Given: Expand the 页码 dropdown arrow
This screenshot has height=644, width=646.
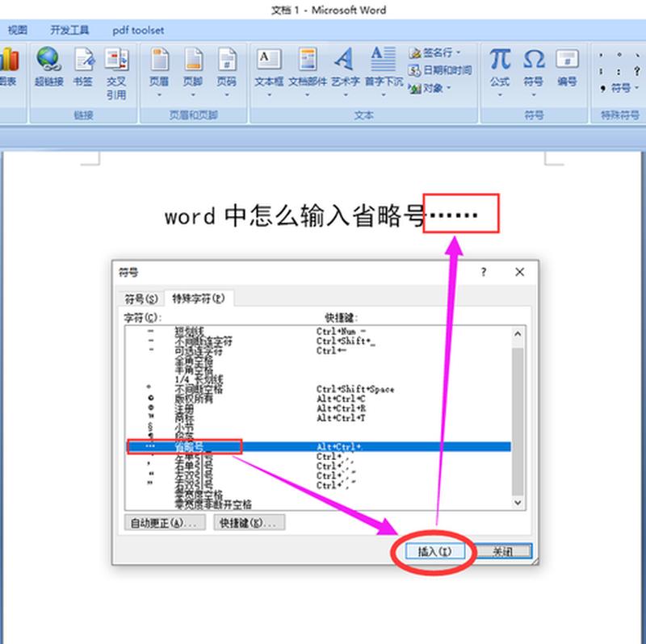Looking at the screenshot, I should point(227,95).
